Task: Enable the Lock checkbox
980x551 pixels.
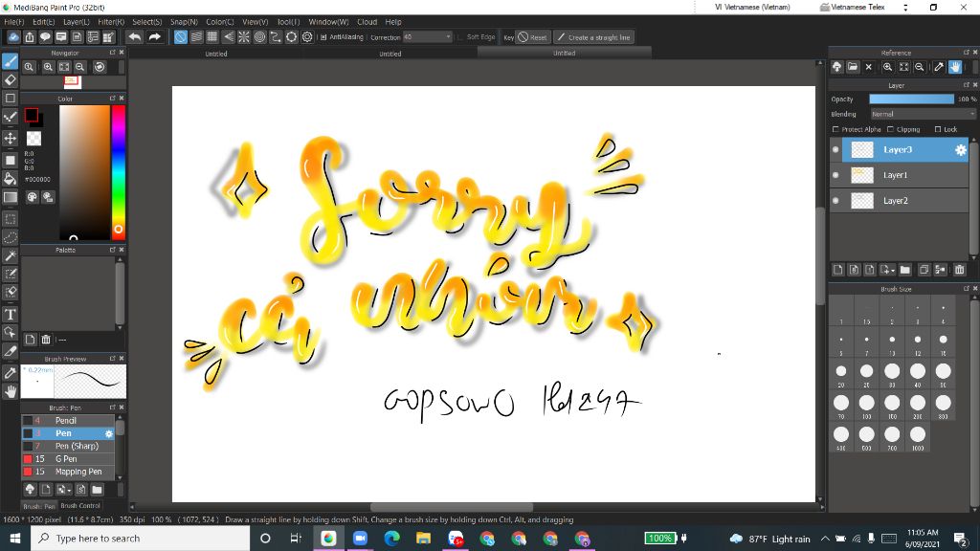Action: pyautogui.click(x=938, y=129)
